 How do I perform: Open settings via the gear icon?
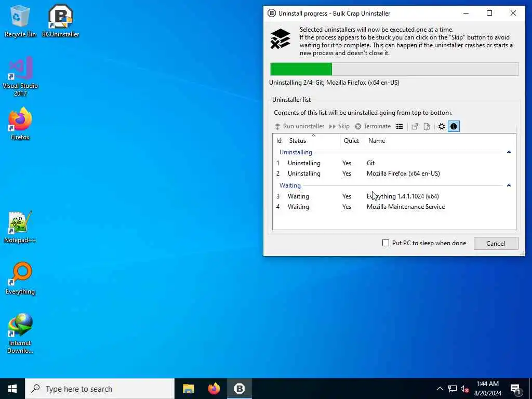coord(442,127)
